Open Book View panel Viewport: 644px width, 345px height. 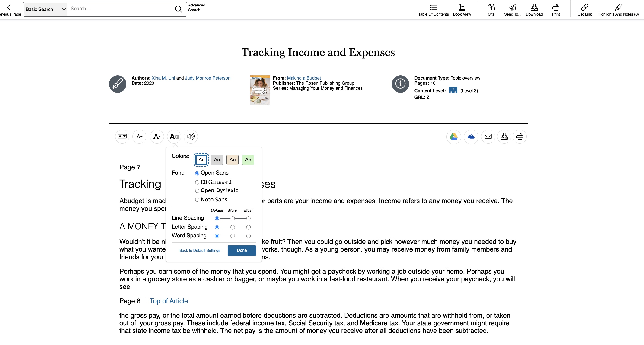[462, 9]
